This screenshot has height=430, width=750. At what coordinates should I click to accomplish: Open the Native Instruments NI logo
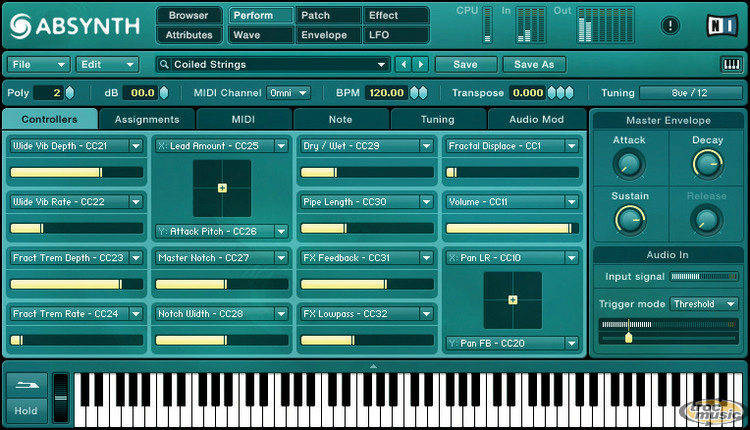click(722, 25)
